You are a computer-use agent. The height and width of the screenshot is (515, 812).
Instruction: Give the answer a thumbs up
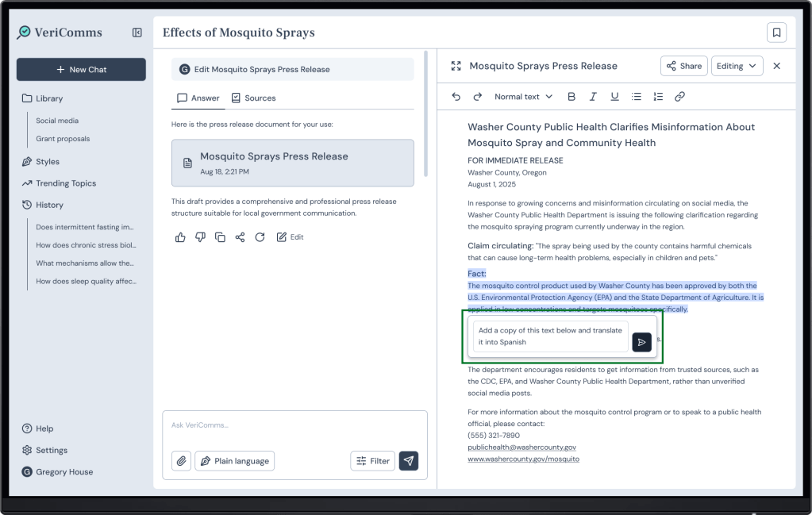[180, 236]
